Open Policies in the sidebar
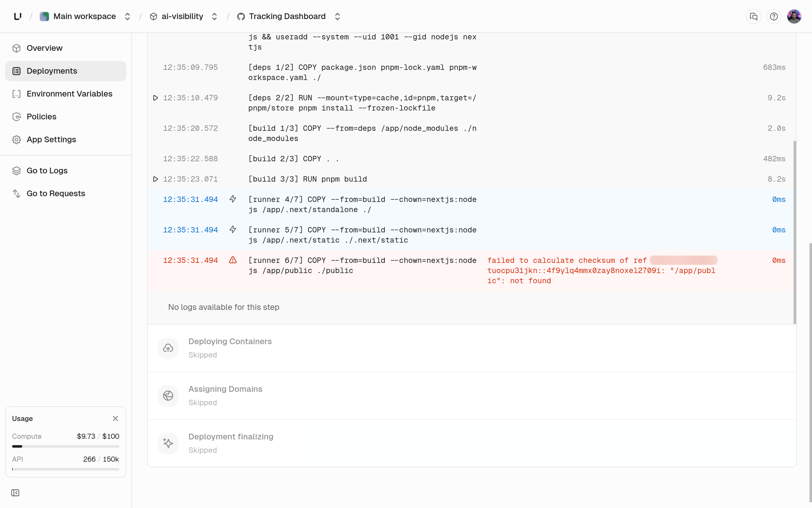812x508 pixels. [x=65, y=117]
